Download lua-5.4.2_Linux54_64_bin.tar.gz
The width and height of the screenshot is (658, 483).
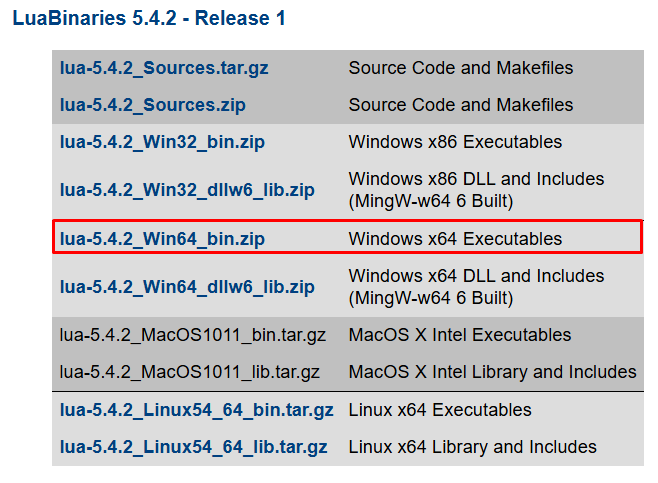point(197,410)
